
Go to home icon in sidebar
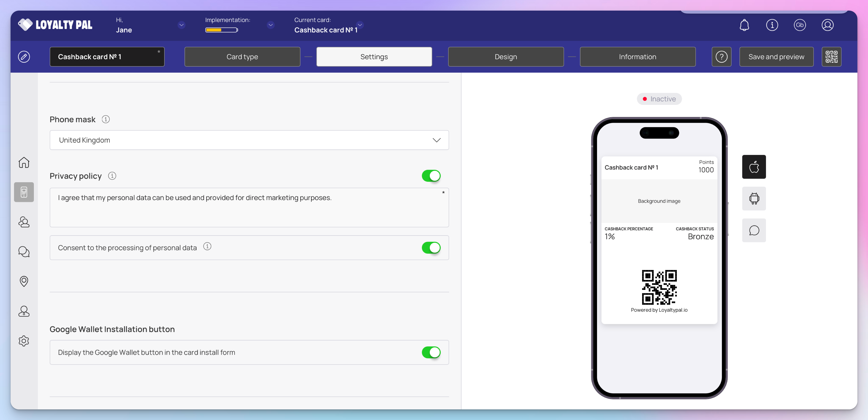pyautogui.click(x=24, y=163)
